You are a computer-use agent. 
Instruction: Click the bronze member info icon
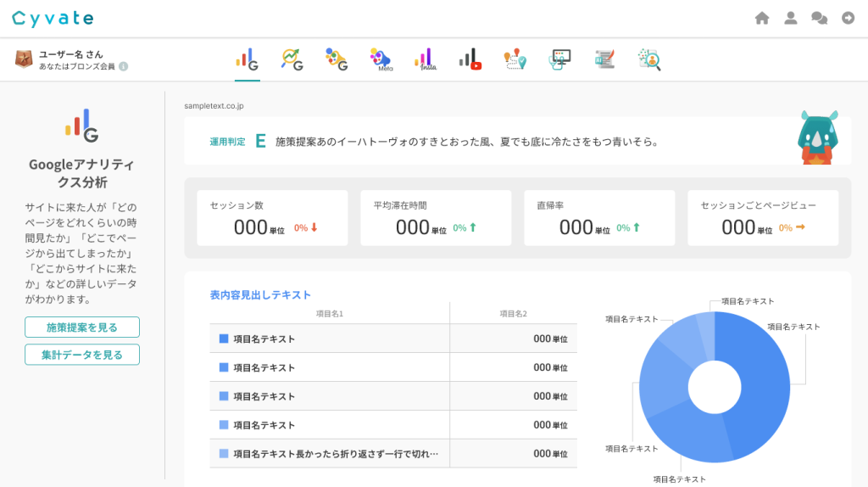click(x=124, y=66)
